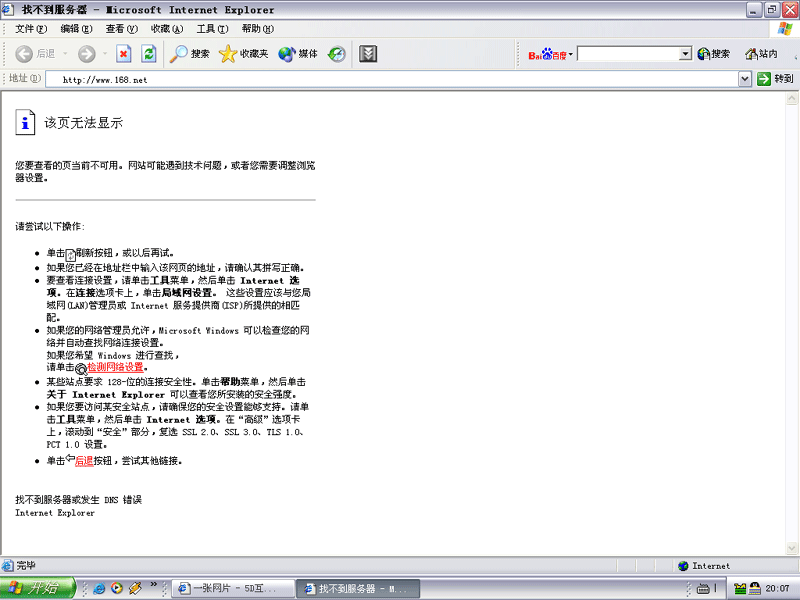Click the 找不到服务器或发生 DNS 错误 text
The height and width of the screenshot is (600, 800).
(x=79, y=500)
